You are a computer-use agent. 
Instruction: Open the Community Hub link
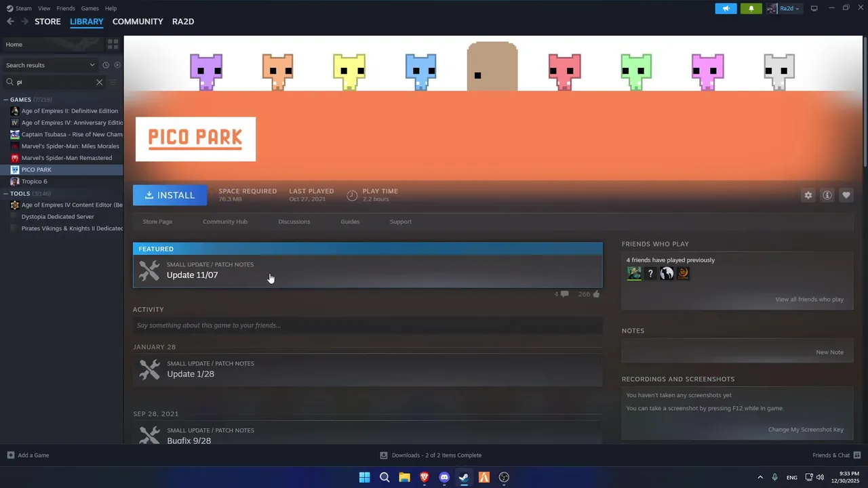pyautogui.click(x=225, y=222)
